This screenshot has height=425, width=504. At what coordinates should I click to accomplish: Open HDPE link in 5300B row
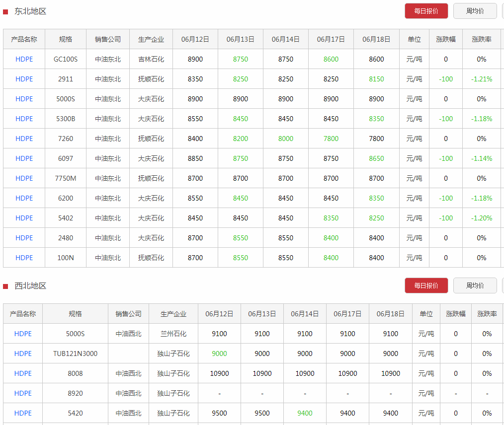click(x=24, y=119)
